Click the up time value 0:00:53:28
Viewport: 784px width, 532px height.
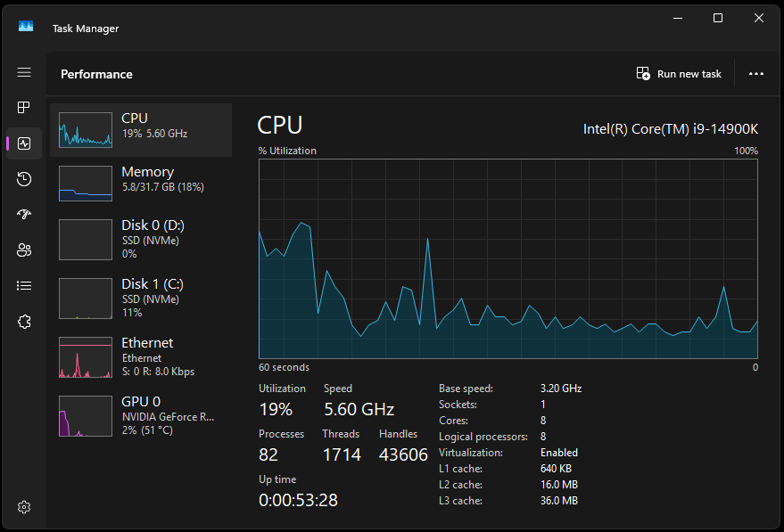coord(298,500)
